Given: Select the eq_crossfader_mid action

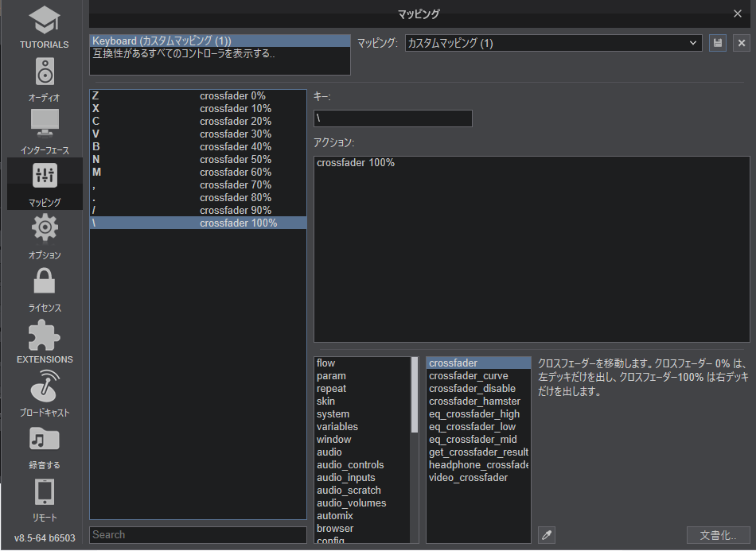Looking at the screenshot, I should coord(478,439).
